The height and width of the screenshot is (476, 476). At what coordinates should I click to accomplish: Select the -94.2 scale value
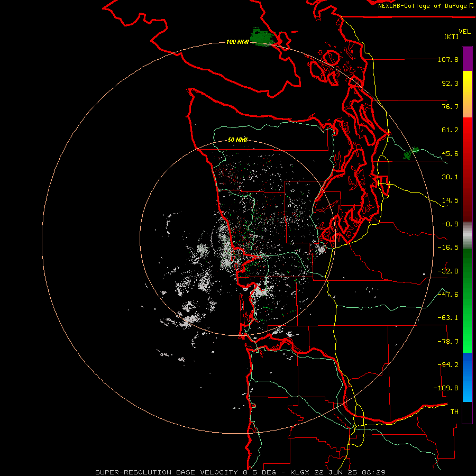tap(448, 365)
